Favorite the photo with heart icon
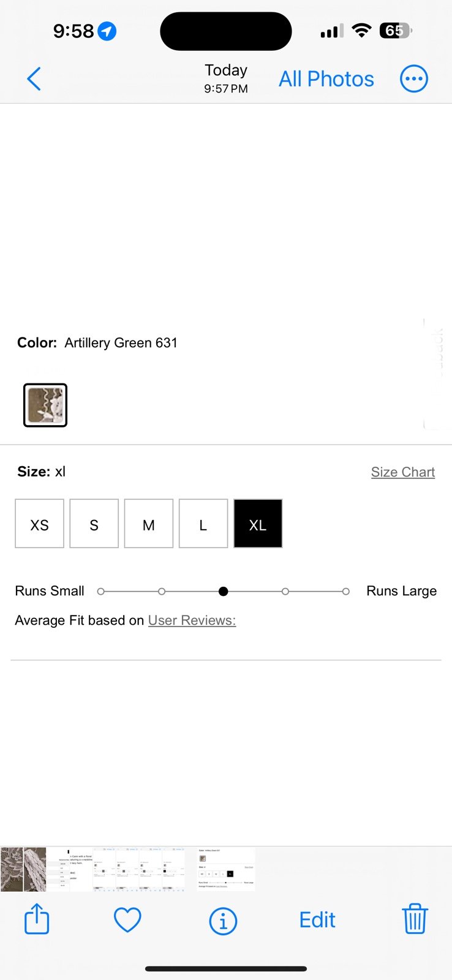This screenshot has width=452, height=980. point(127,920)
